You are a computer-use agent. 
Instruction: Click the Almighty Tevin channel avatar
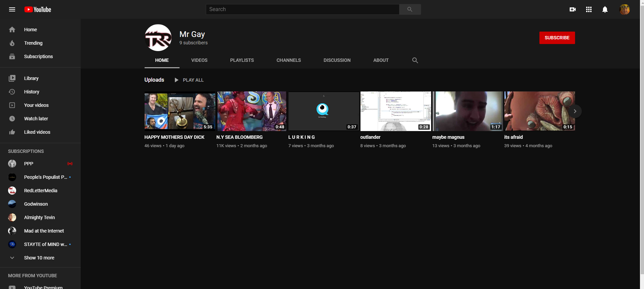[x=12, y=217]
